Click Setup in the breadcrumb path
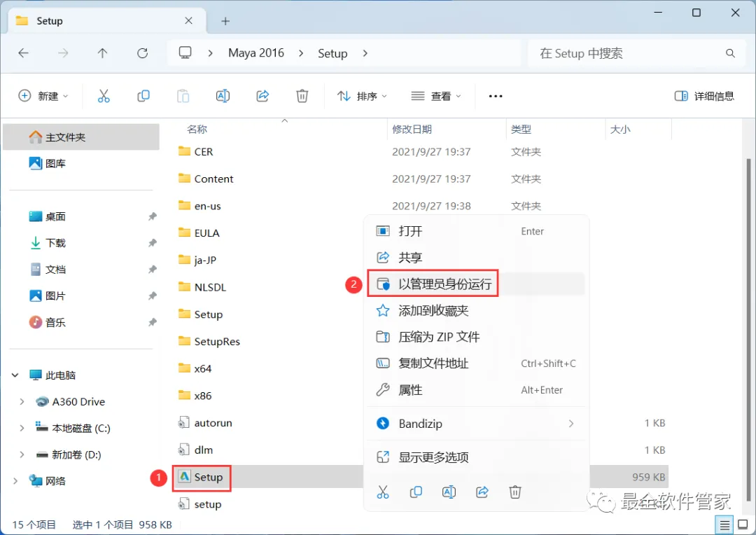This screenshot has width=756, height=535. (332, 53)
